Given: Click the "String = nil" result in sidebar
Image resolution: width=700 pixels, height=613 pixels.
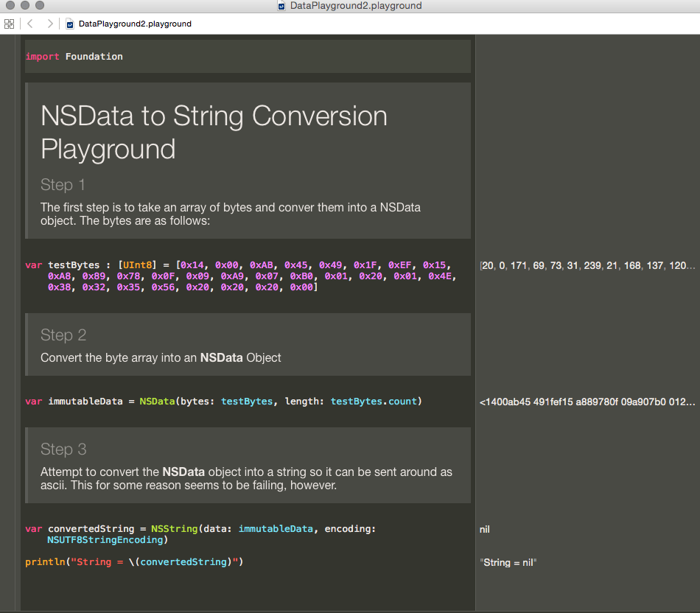Looking at the screenshot, I should point(508,563).
